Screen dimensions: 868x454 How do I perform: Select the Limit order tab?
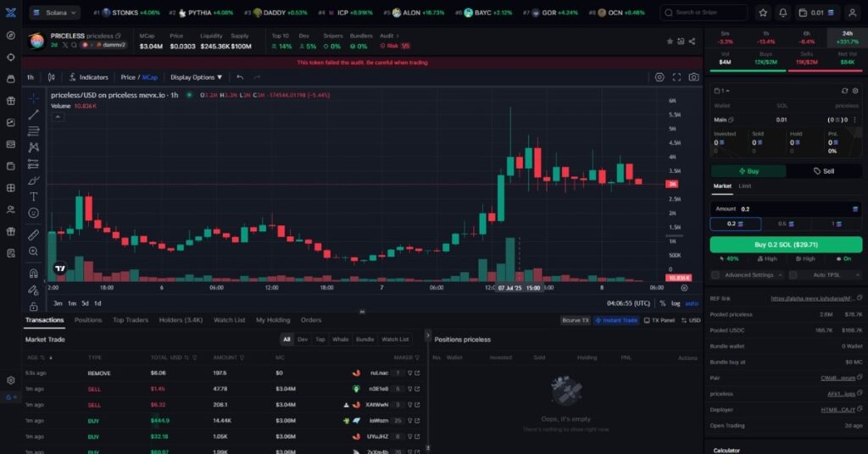[x=745, y=186]
